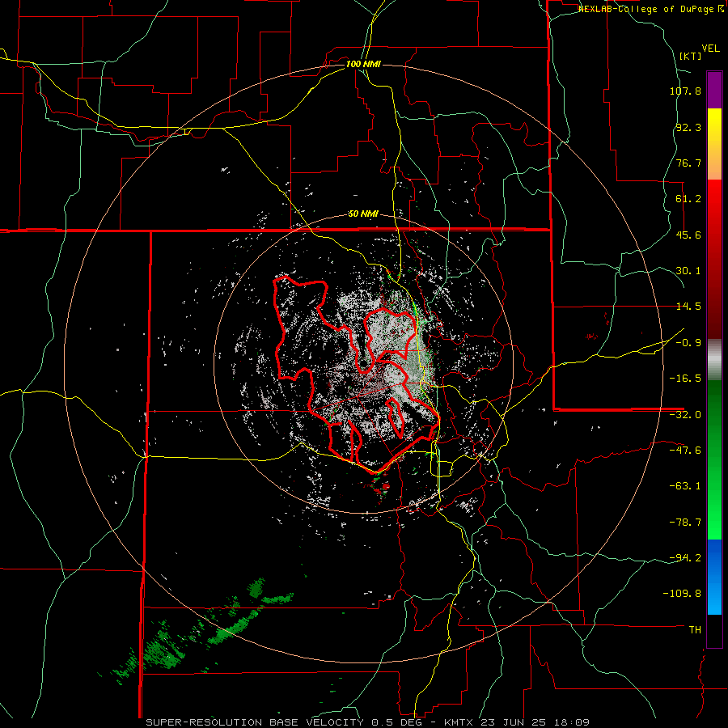This screenshot has width=728, height=728.
Task: Click the 76.7 velocity scale value
Action: (688, 163)
